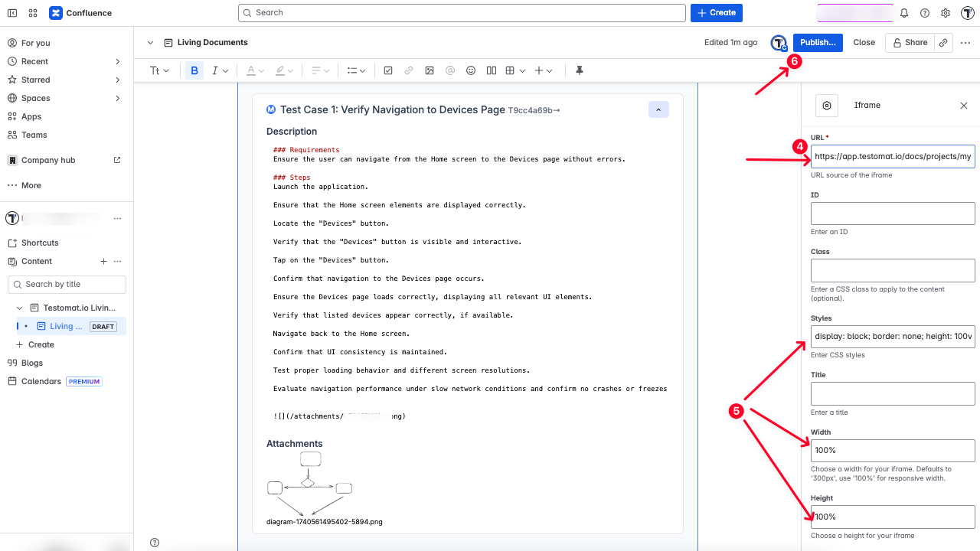Viewport: 980px width, 551px height.
Task: Insert an emoji using the emoji toolbar icon
Action: point(471,70)
